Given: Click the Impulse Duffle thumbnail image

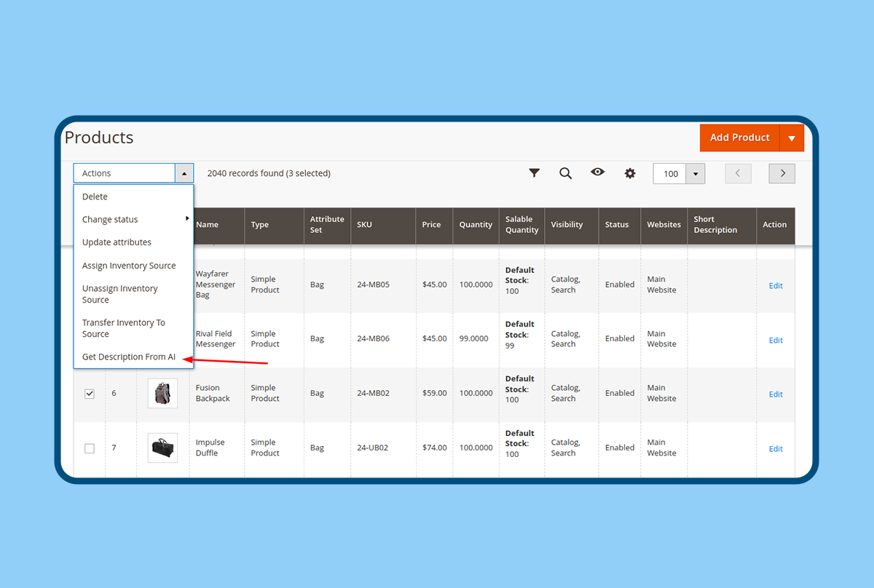Looking at the screenshot, I should pyautogui.click(x=162, y=448).
